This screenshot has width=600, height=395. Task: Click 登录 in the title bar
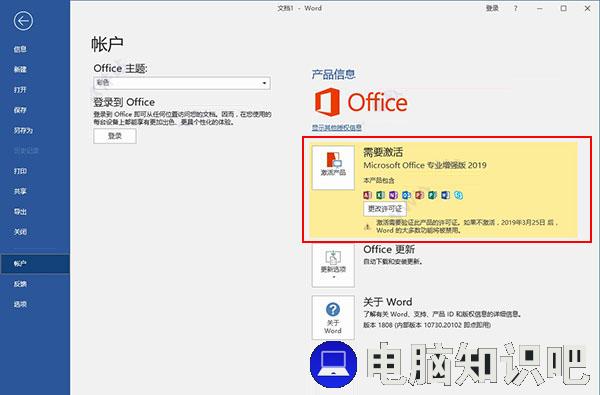(492, 8)
